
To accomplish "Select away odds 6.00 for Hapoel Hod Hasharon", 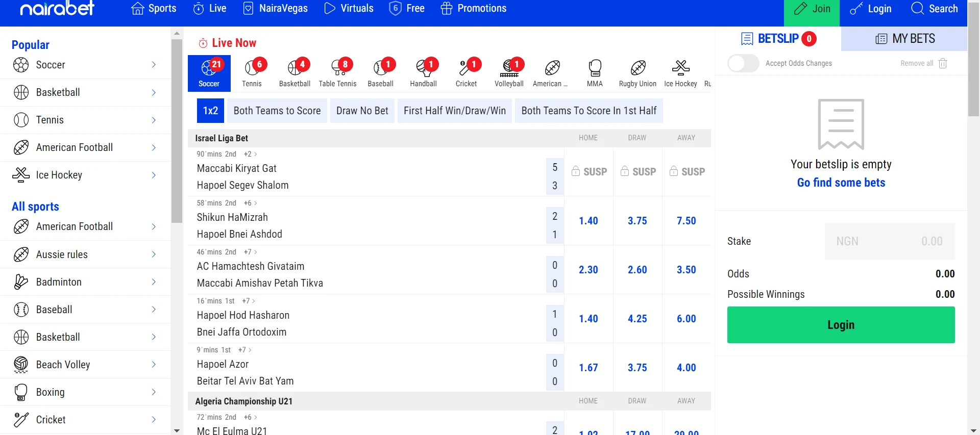I will coord(687,319).
